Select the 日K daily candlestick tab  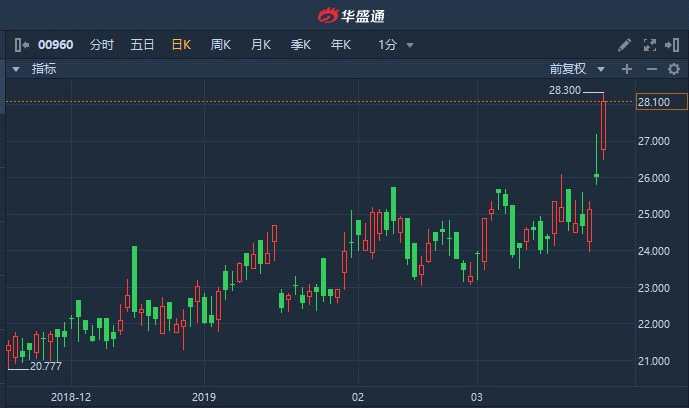(x=181, y=45)
